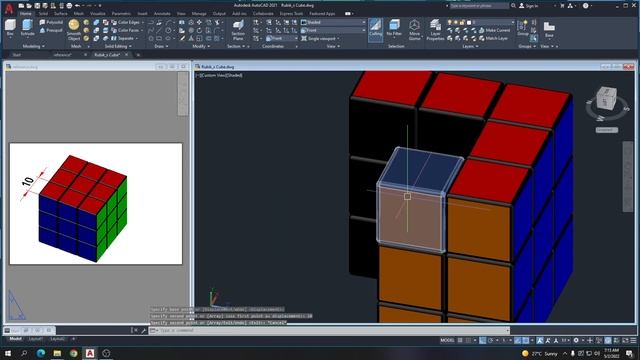Open File Explorer from the taskbar
The width and height of the screenshot is (640, 360).
pyautogui.click(x=57, y=353)
